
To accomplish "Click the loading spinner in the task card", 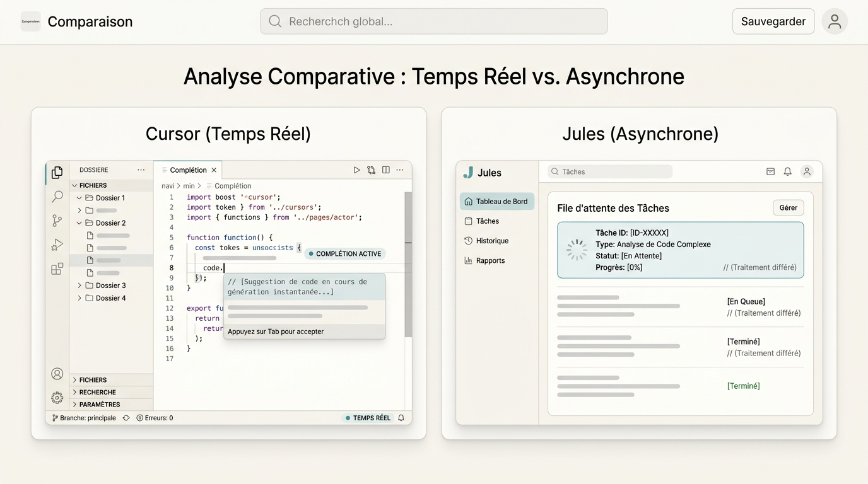I will pyautogui.click(x=577, y=250).
